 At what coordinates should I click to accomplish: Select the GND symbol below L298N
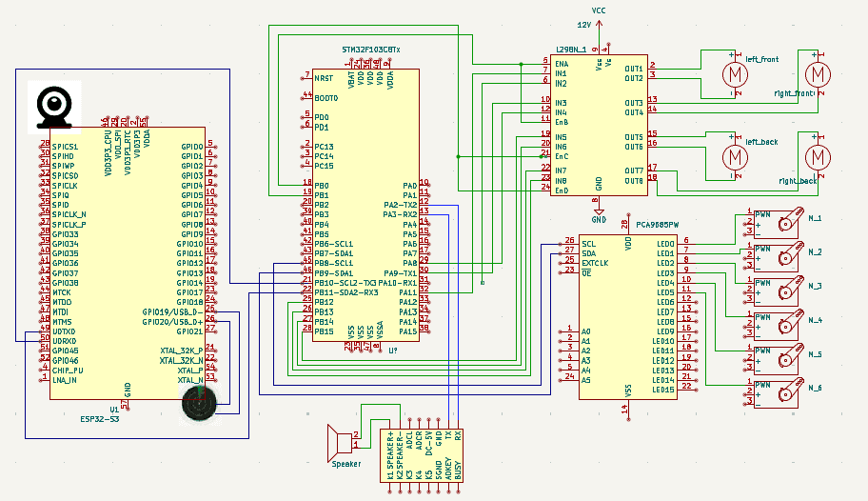[599, 212]
